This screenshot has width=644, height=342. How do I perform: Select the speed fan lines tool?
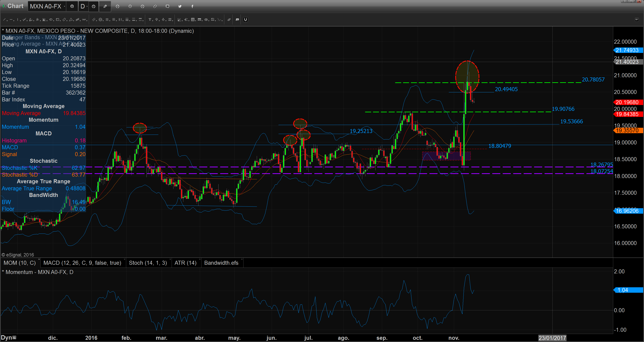pos(31,20)
